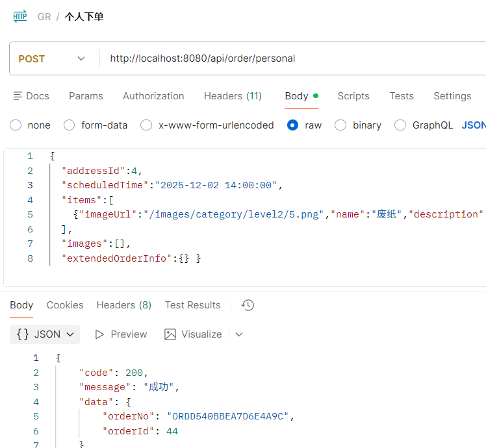Click the GR collection breadcrumb link
This screenshot has height=448, width=486.
tap(44, 17)
